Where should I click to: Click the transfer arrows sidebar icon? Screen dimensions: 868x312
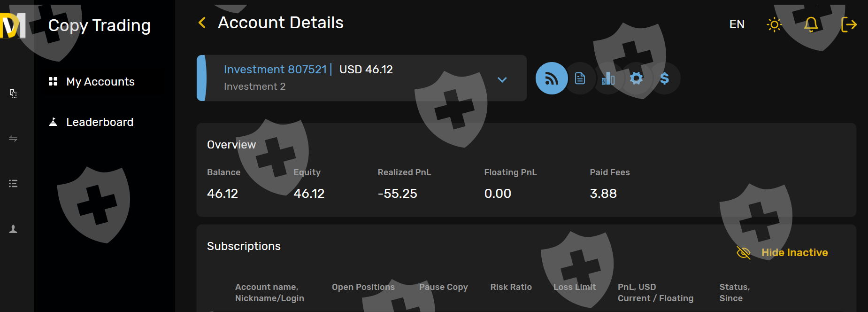point(13,139)
